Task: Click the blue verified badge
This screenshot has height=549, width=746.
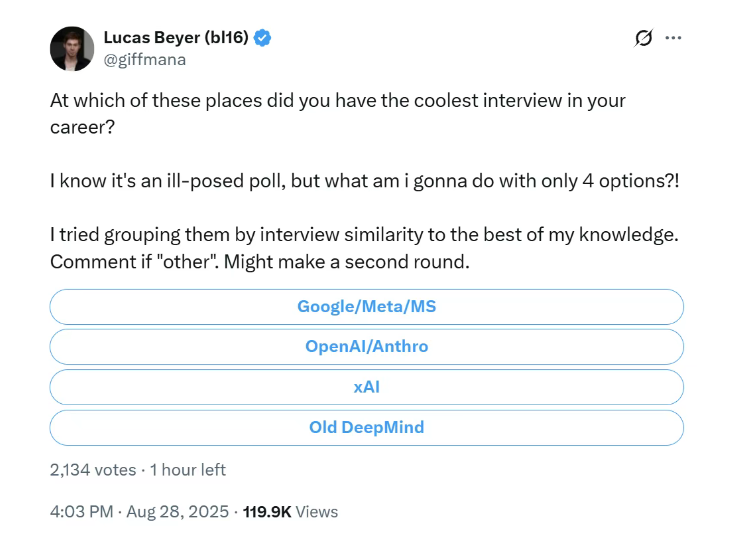Action: (262, 38)
